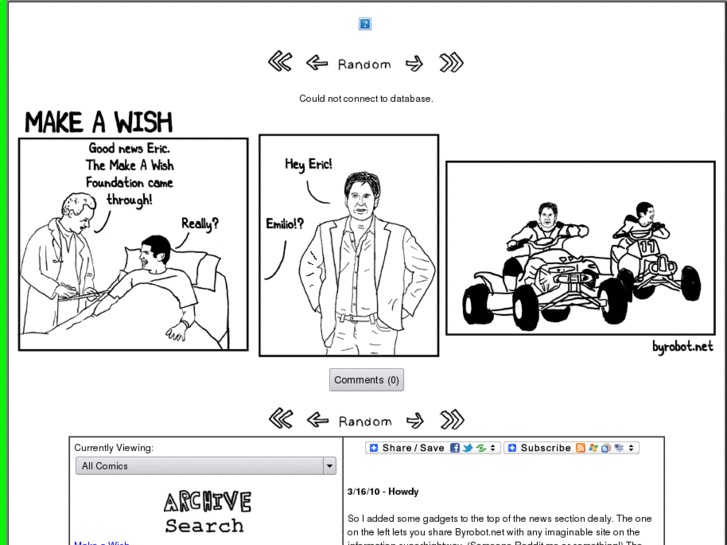The width and height of the screenshot is (727, 545).
Task: Click the purple star icon in Subscribe
Action: (x=619, y=448)
